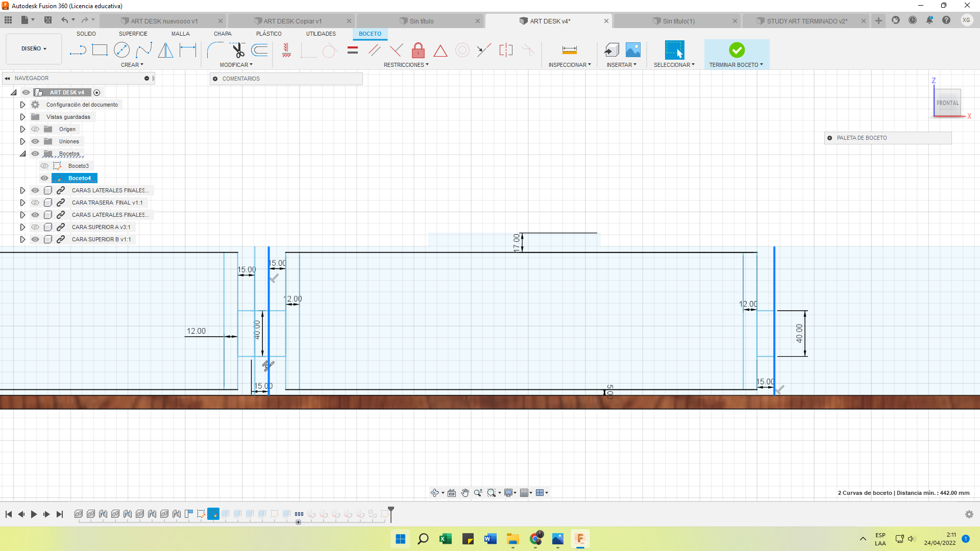The height and width of the screenshot is (551, 980).
Task: Collapse the Bocetos folder
Action: [x=22, y=154]
